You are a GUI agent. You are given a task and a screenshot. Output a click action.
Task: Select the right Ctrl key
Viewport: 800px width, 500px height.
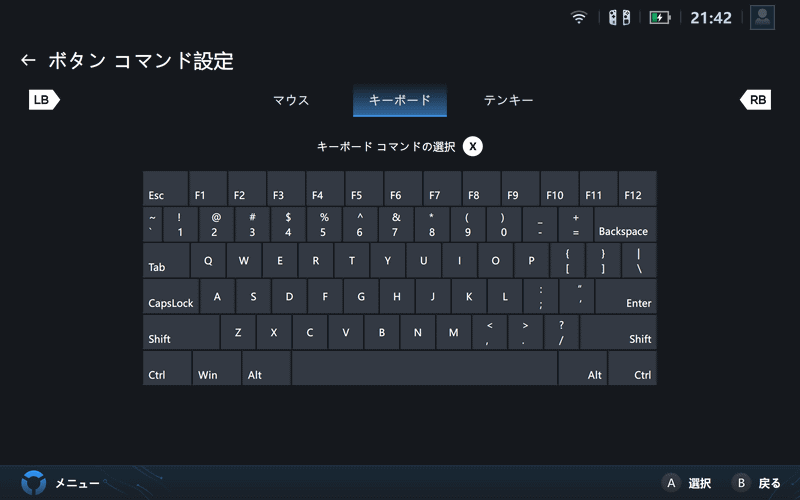[x=632, y=368]
